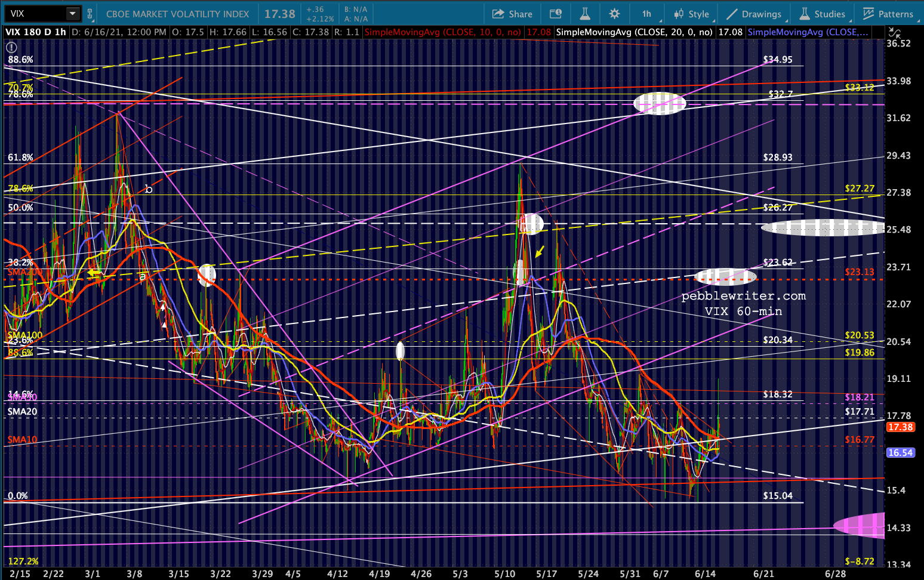Click the C: 17.38 close value

click(310, 32)
